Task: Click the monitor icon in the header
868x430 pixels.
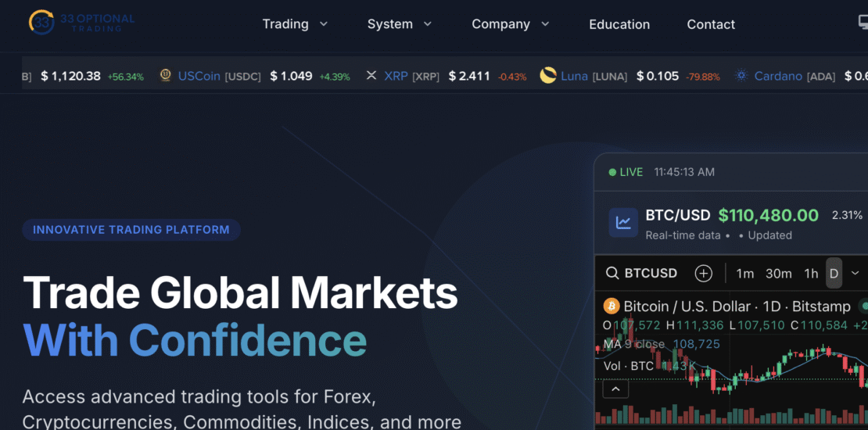Action: click(863, 23)
